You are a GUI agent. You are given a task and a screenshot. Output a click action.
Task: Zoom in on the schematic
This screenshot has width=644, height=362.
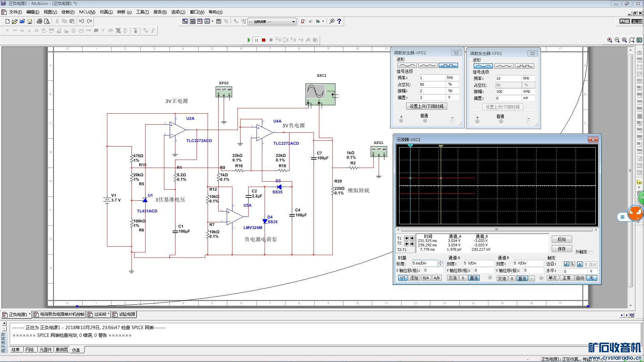click(x=610, y=40)
